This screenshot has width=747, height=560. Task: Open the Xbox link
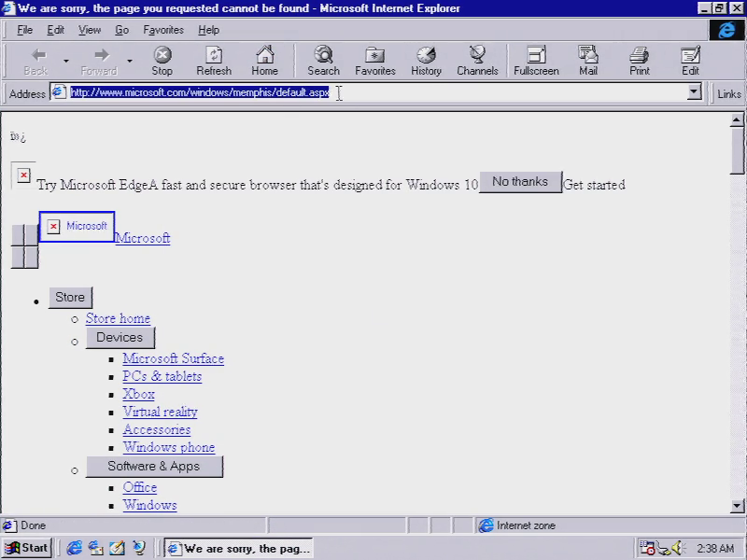(138, 394)
